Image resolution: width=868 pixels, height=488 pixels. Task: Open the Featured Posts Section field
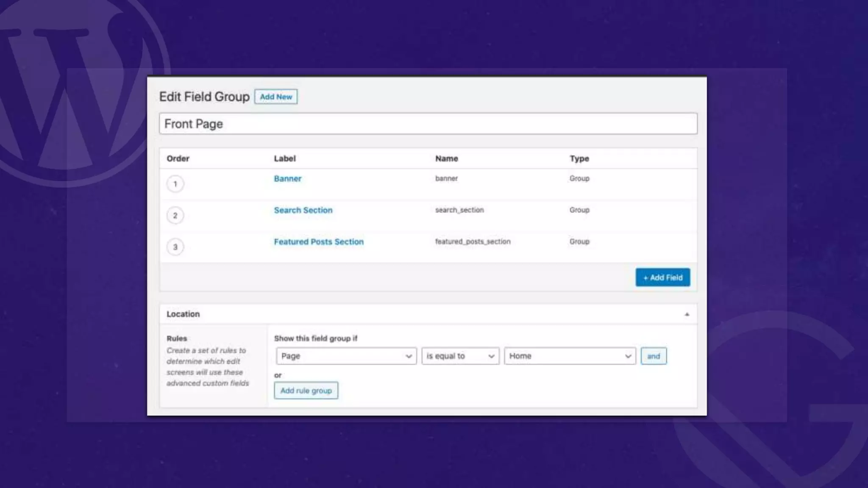pos(318,242)
